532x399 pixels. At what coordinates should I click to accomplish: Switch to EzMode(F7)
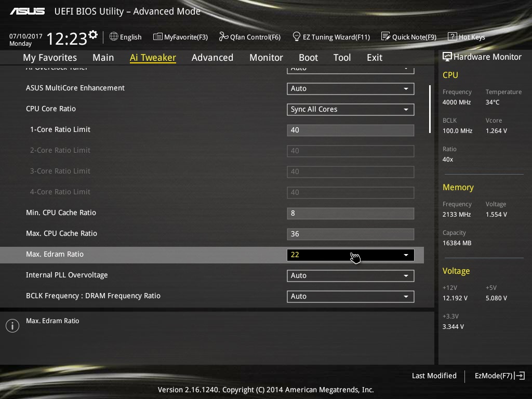494,376
